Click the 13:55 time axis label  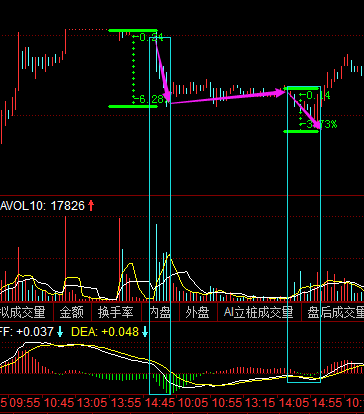pyautogui.click(x=126, y=403)
